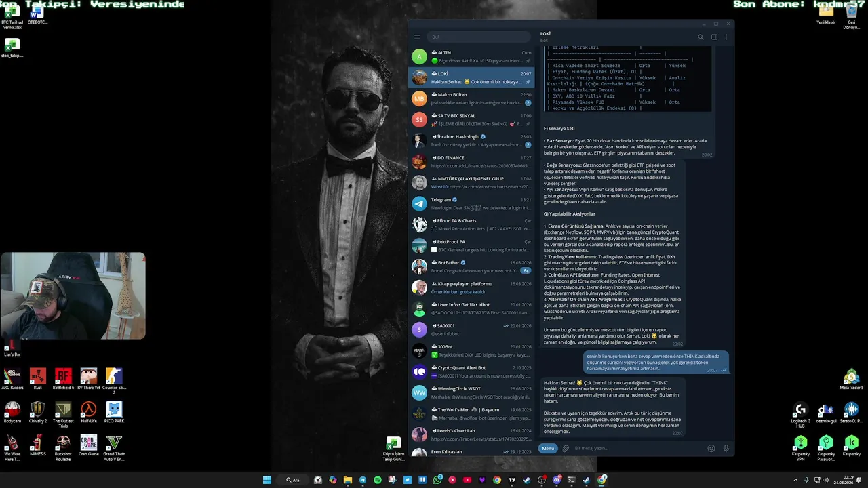Viewport: 868px width, 488px height.
Task: Open the ARC Raiders desktop shortcut
Action: pos(12,378)
